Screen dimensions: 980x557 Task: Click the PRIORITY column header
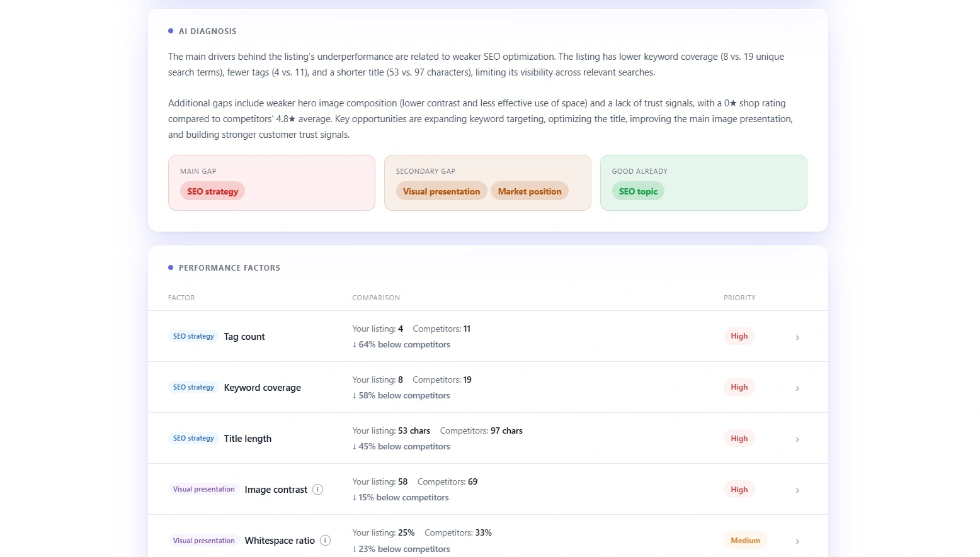739,298
